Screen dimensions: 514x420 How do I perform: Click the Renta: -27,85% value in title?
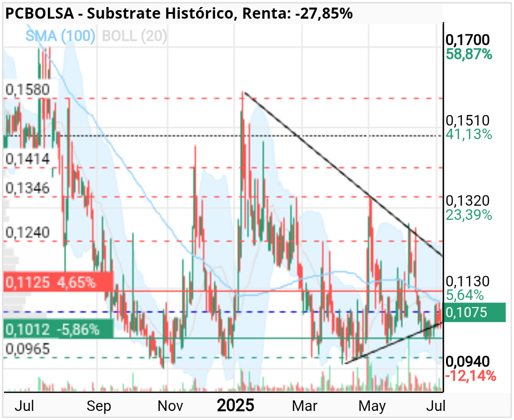tap(297, 14)
